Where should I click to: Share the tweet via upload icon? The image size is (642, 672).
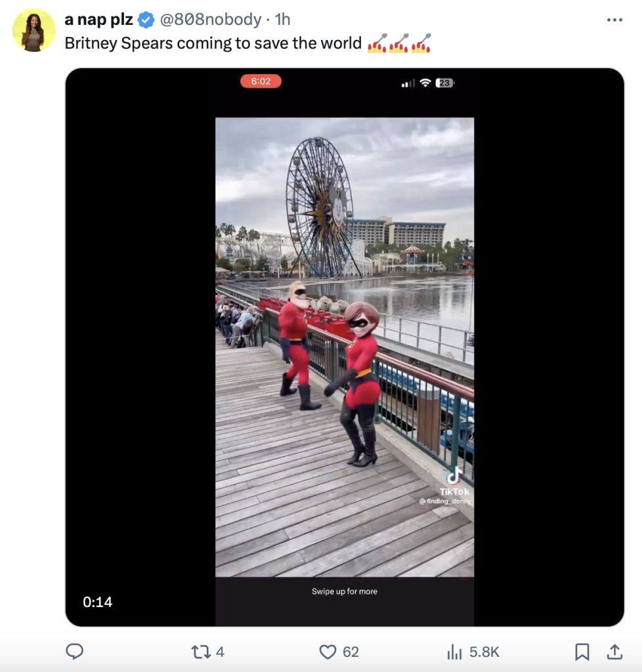614,651
